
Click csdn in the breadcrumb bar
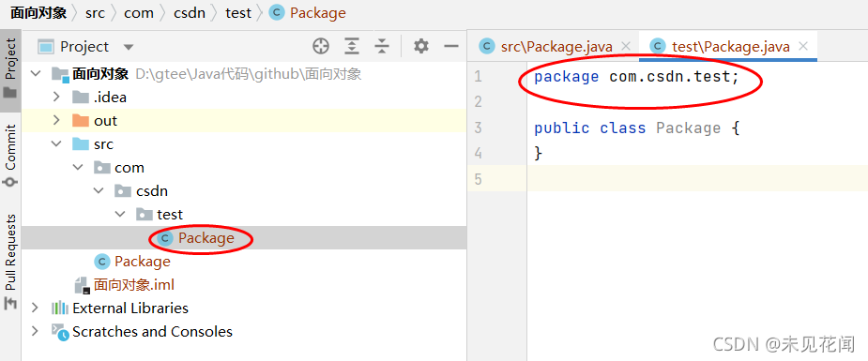tap(190, 13)
